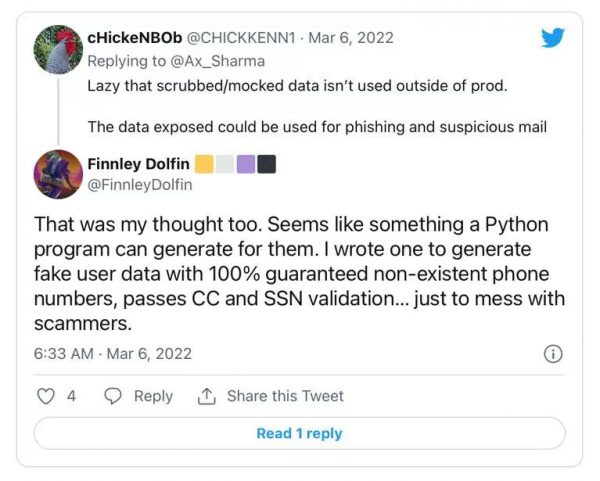Open the tweet info circle icon

point(552,354)
